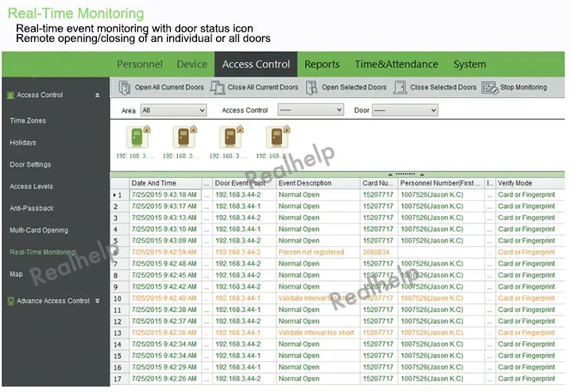
Task: Open Door Settings in the sidebar
Action: (x=30, y=164)
